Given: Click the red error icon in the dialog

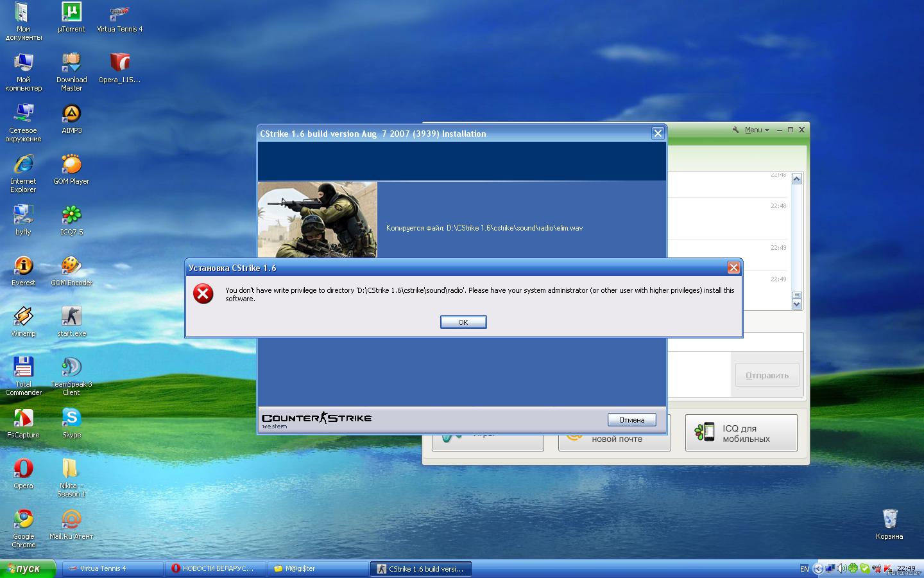Looking at the screenshot, I should click(x=203, y=293).
